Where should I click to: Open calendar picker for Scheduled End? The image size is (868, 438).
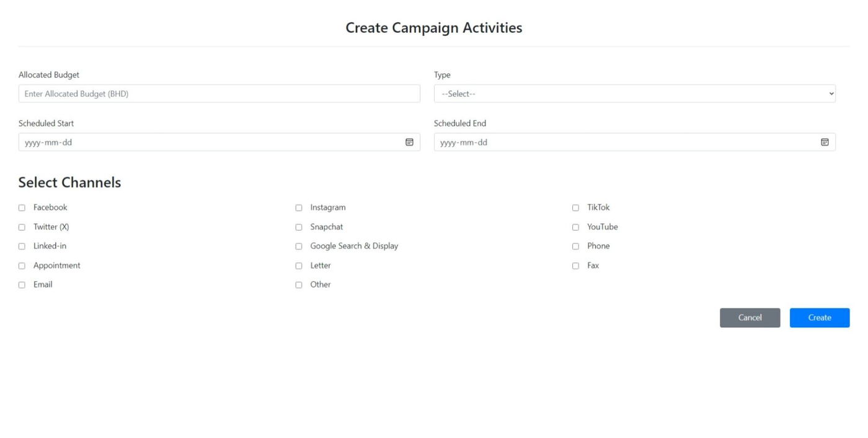point(825,142)
